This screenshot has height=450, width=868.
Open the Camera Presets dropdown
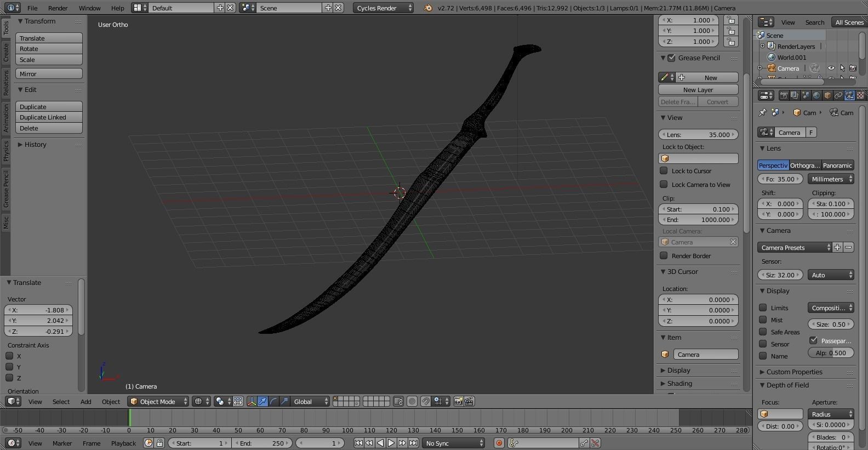point(795,247)
